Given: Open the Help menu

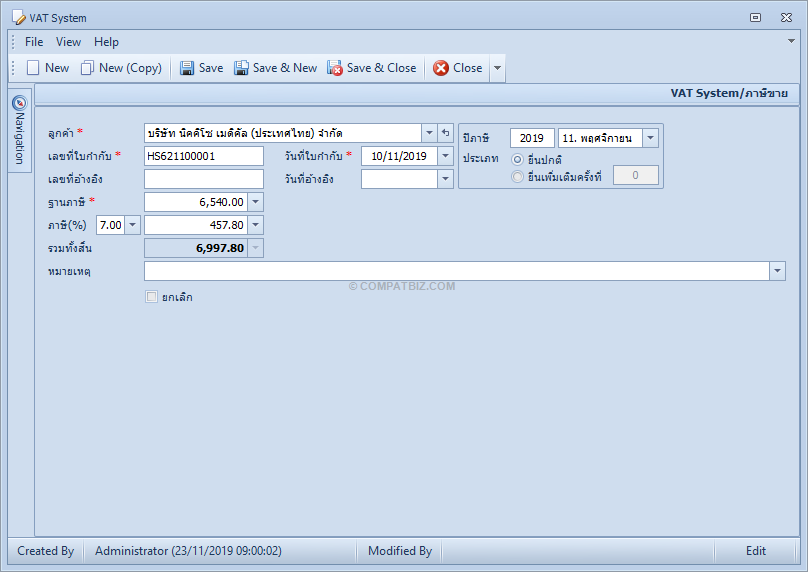Looking at the screenshot, I should pos(106,42).
